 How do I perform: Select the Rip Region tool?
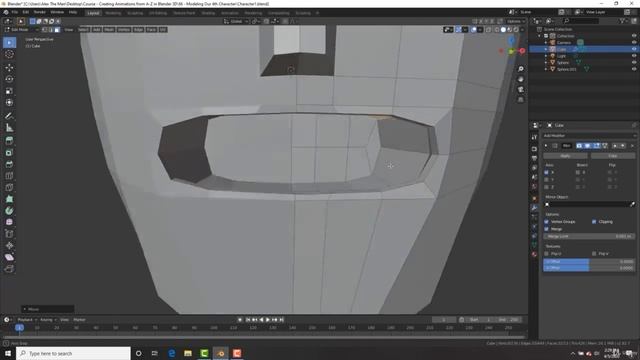(9, 269)
